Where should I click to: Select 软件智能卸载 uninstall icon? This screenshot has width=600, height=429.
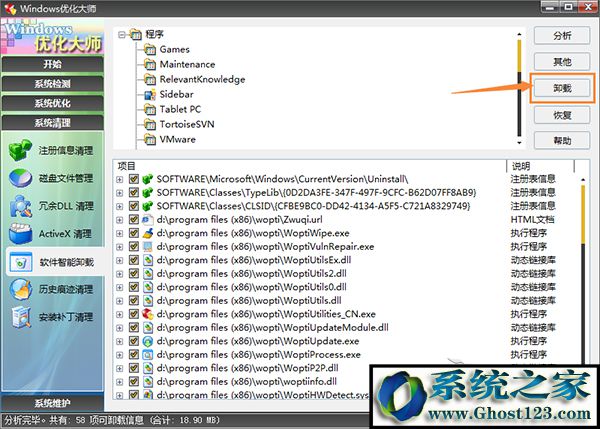click(21, 263)
